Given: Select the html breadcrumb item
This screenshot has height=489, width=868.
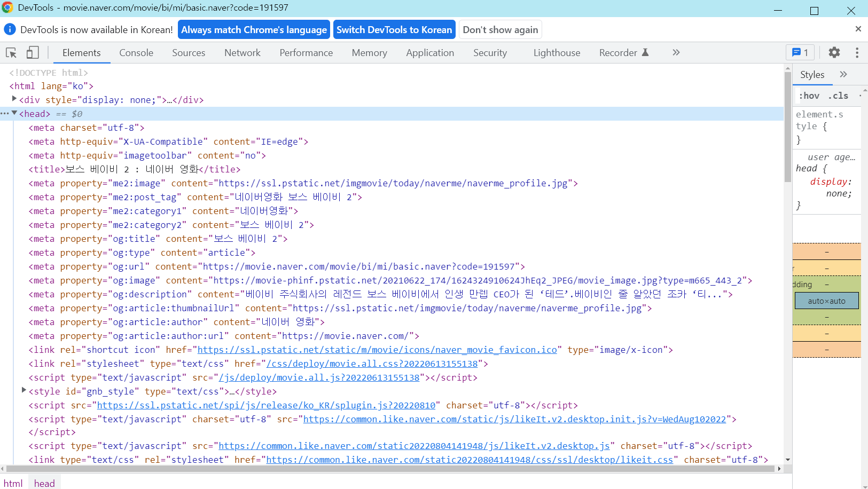Looking at the screenshot, I should (x=13, y=483).
